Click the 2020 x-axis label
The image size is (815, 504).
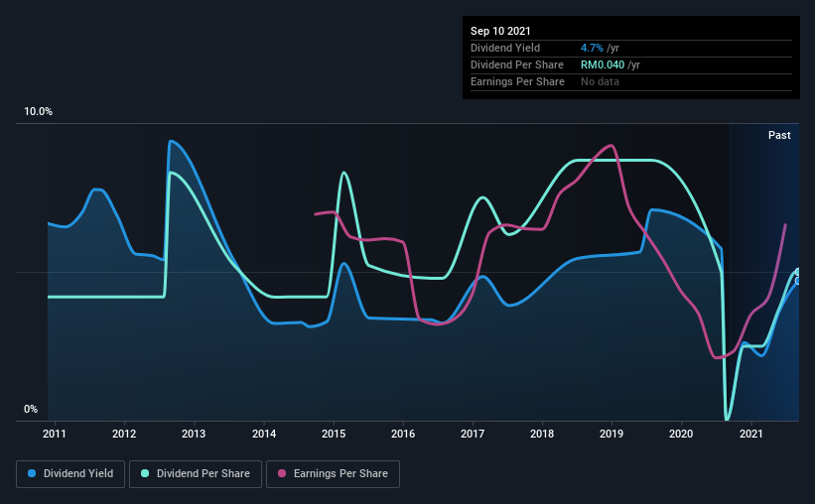681,434
